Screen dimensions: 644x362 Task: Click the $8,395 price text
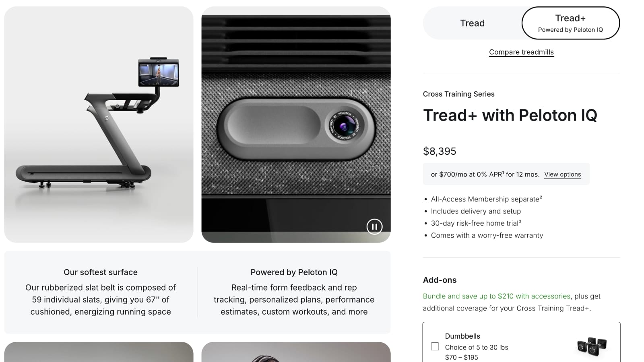tap(440, 151)
